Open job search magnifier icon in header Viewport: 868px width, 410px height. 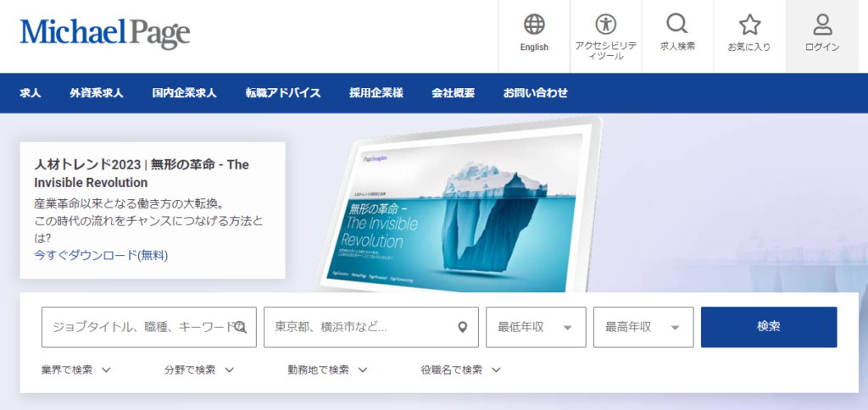click(677, 24)
